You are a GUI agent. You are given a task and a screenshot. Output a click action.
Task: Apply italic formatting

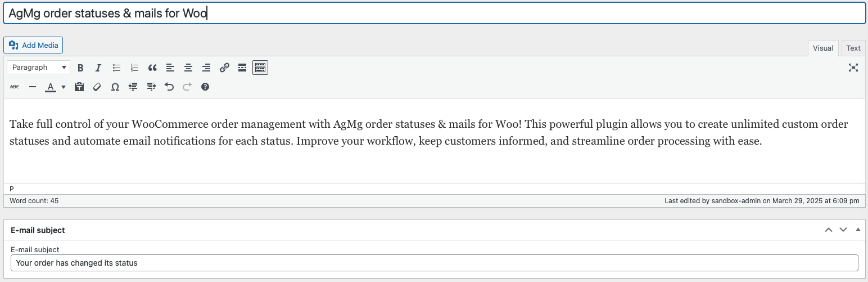coord(98,68)
